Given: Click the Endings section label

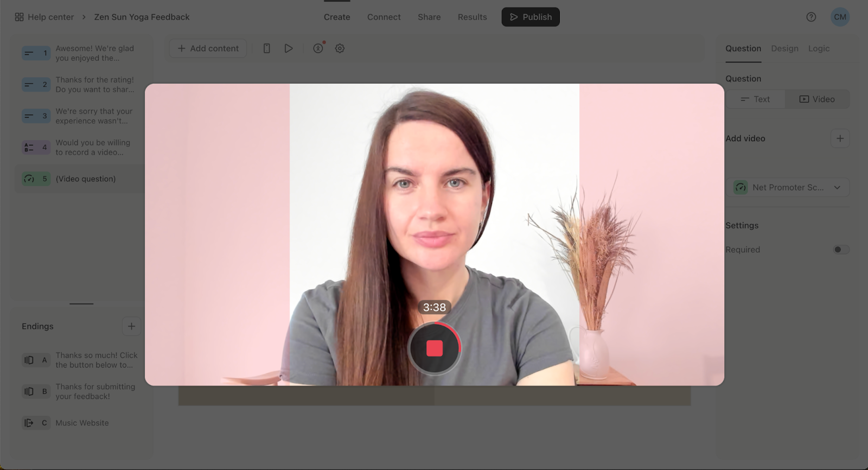Looking at the screenshot, I should [37, 326].
